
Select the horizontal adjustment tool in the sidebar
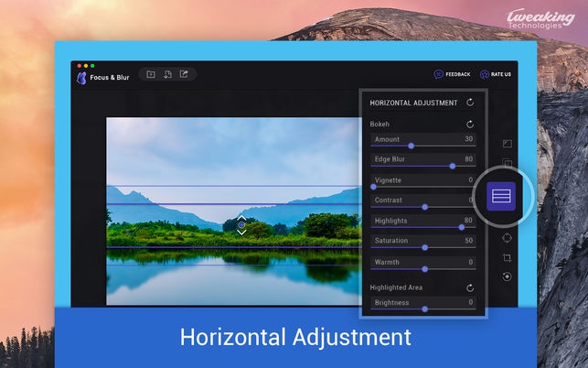click(x=501, y=197)
